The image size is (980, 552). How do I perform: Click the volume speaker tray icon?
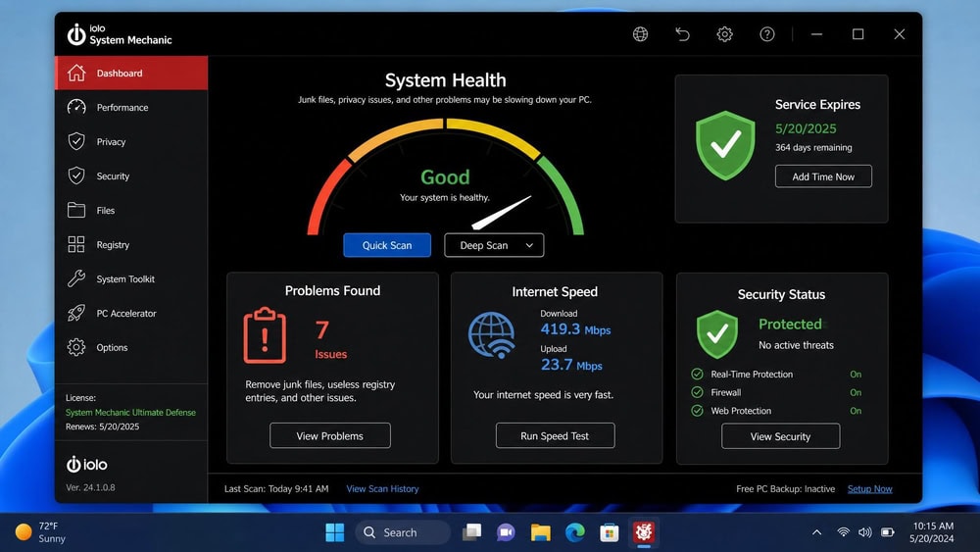[x=865, y=532]
